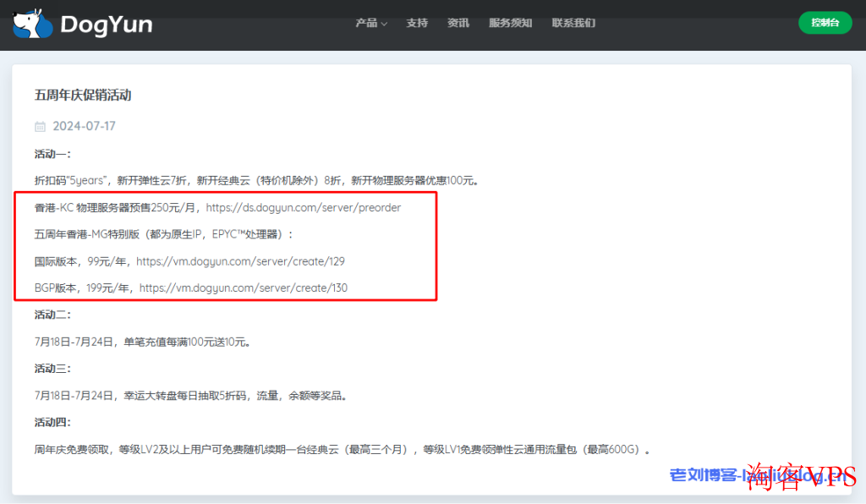Open the 服务须知 menu item

(510, 23)
